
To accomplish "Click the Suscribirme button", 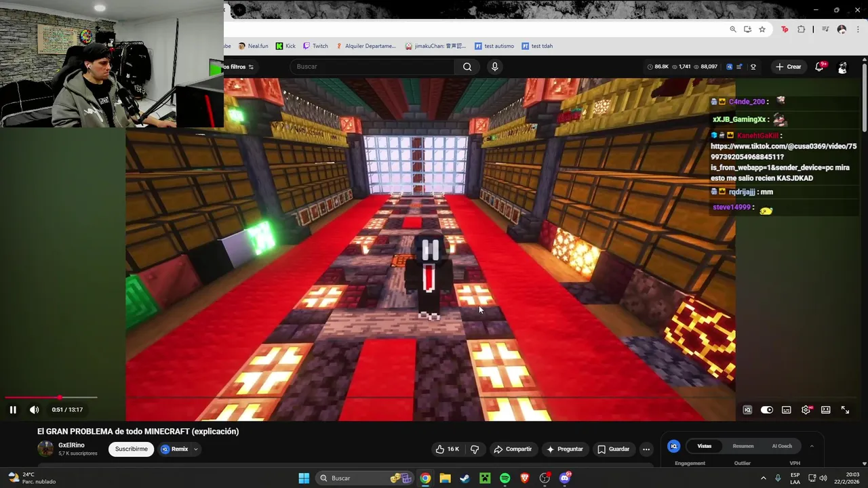I will point(131,449).
